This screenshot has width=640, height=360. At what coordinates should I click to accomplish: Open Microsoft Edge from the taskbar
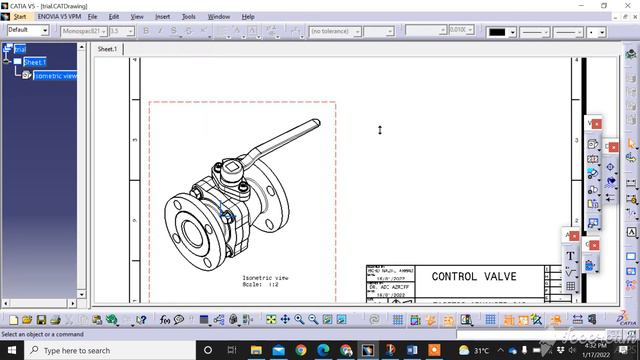click(323, 350)
